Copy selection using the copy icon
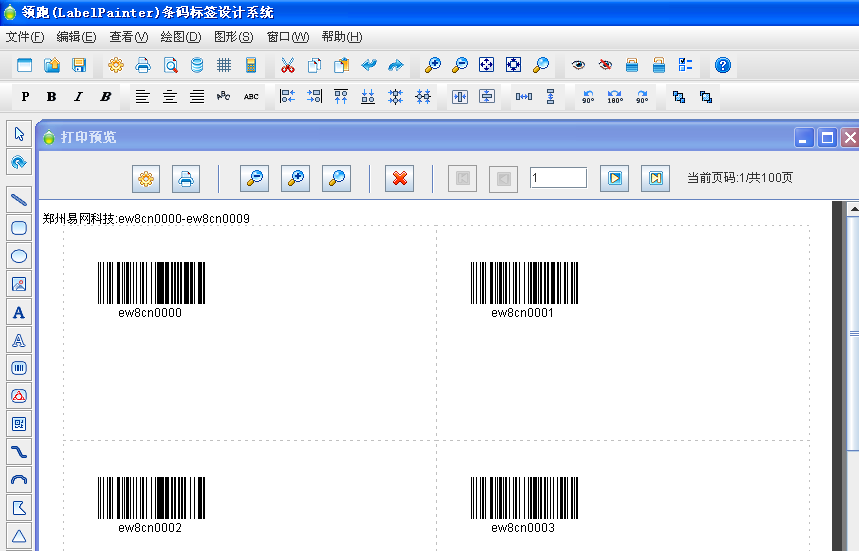 point(314,65)
